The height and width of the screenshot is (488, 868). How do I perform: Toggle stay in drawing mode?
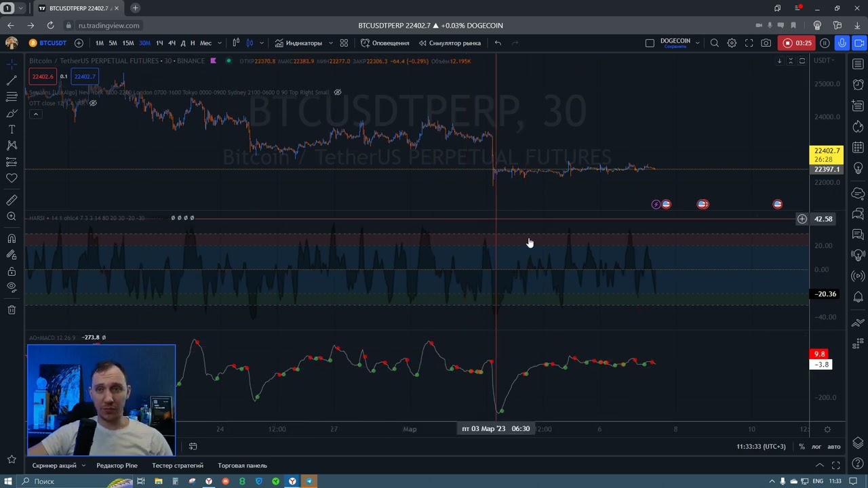click(x=12, y=255)
